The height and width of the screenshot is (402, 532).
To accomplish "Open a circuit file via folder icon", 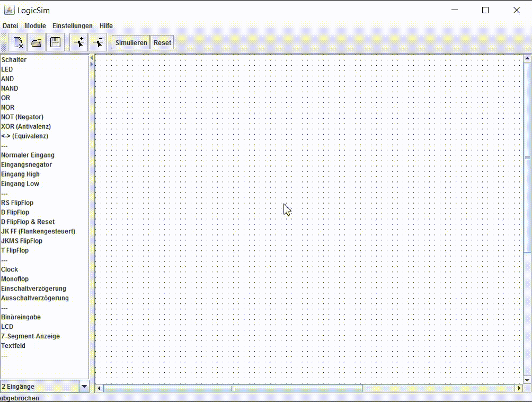I will coord(36,42).
